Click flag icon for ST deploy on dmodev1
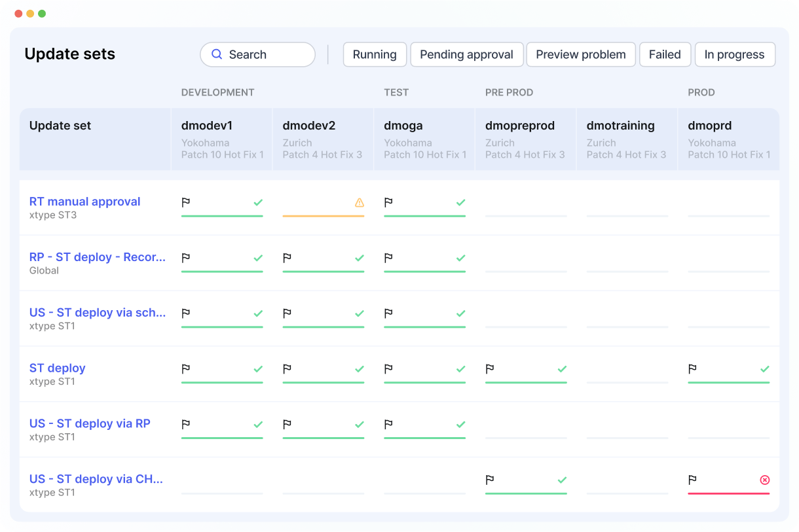Viewport: 799px width, 532px height. click(186, 369)
